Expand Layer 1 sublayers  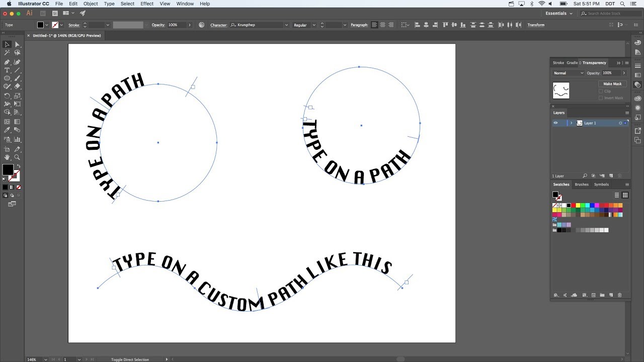[x=571, y=123]
